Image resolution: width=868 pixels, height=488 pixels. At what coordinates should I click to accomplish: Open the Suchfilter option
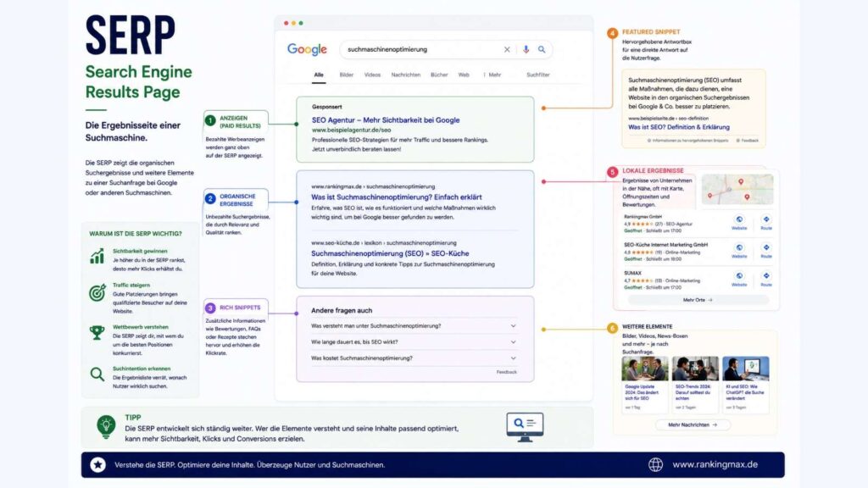pos(538,75)
